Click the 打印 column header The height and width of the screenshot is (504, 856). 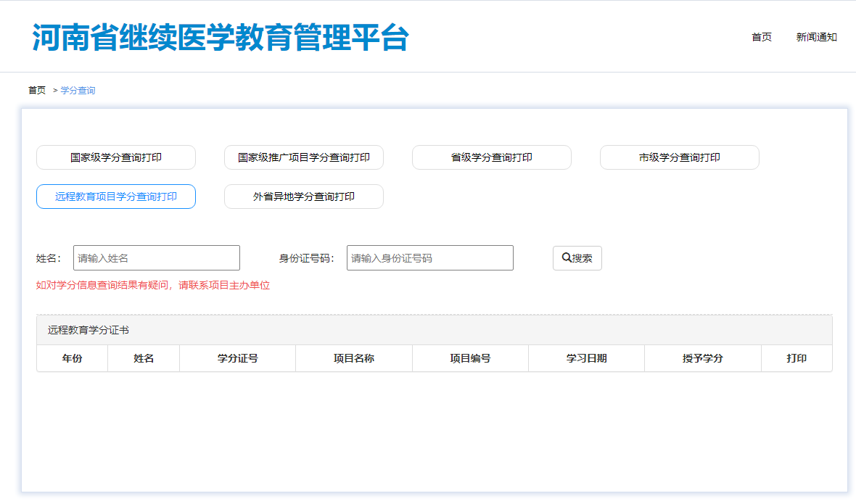coord(797,358)
